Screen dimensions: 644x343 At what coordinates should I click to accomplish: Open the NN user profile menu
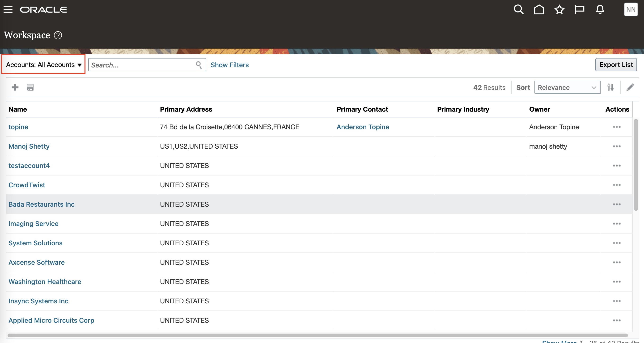point(631,9)
